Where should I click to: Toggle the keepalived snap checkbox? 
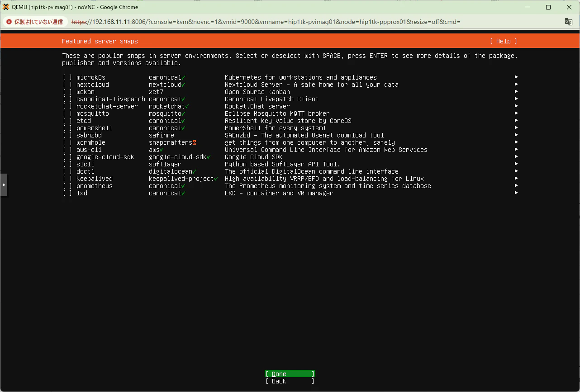(x=67, y=179)
